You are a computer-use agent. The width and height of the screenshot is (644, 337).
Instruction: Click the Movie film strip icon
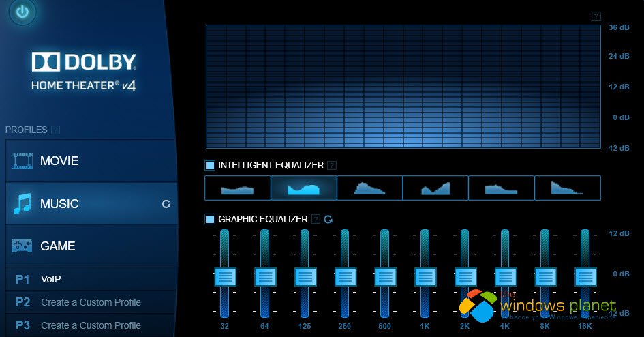pyautogui.click(x=22, y=161)
